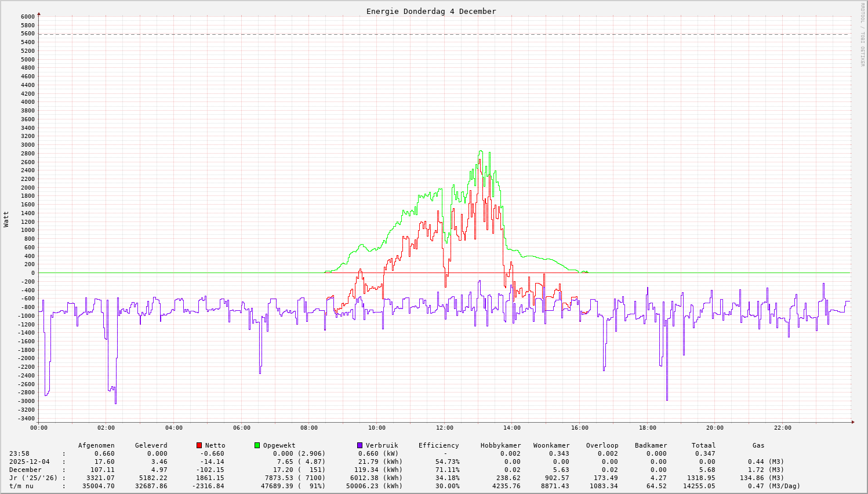868x494 pixels.
Task: Select the Badkamer column header
Action: (x=651, y=445)
